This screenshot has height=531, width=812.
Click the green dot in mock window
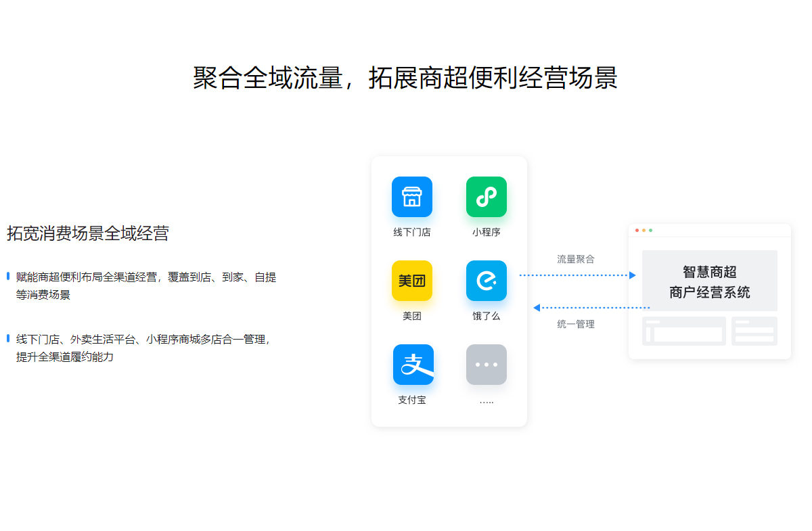[651, 230]
